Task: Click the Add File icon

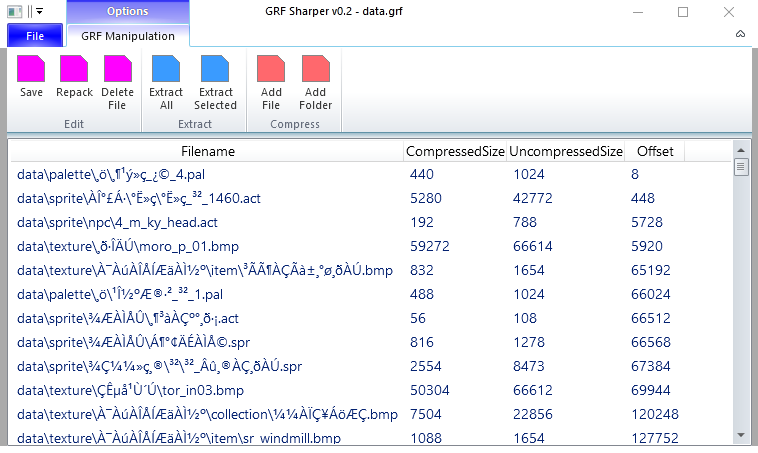Action: tap(271, 69)
